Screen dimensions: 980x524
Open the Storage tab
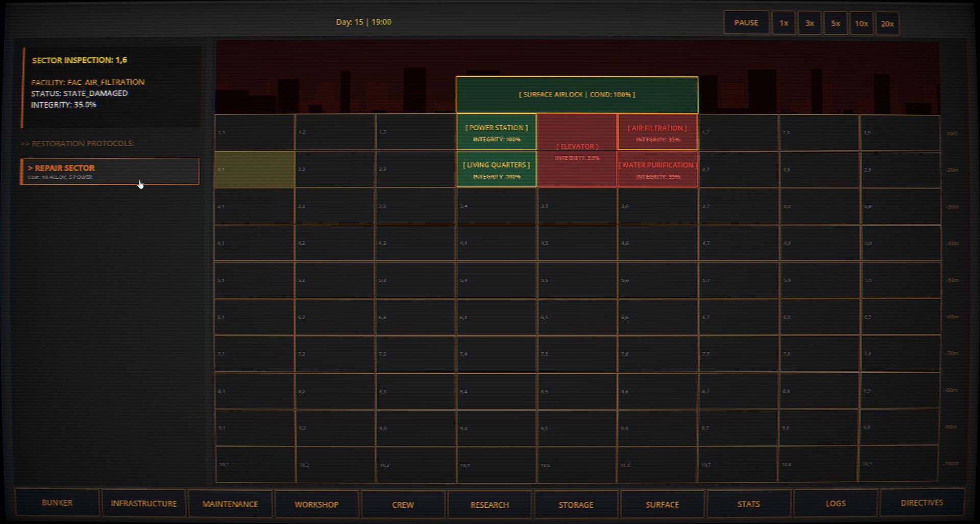tap(576, 505)
